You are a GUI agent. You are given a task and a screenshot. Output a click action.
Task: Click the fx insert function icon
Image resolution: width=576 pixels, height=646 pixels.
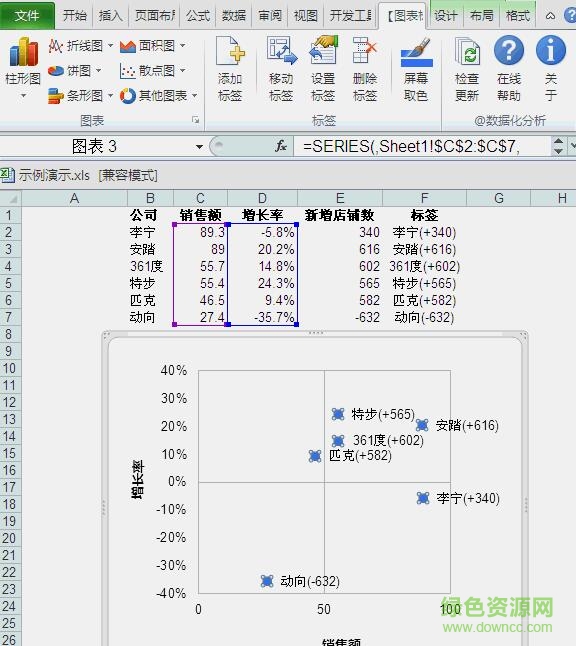(x=281, y=146)
